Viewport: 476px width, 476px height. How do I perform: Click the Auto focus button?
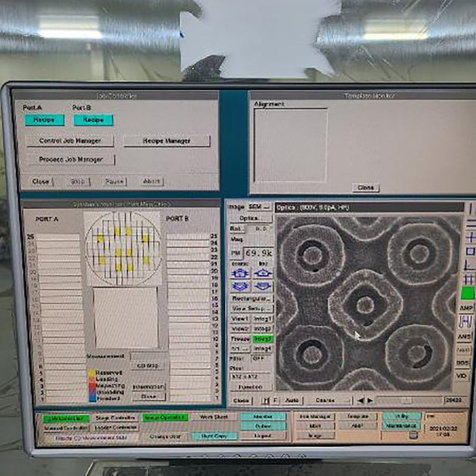[292, 400]
